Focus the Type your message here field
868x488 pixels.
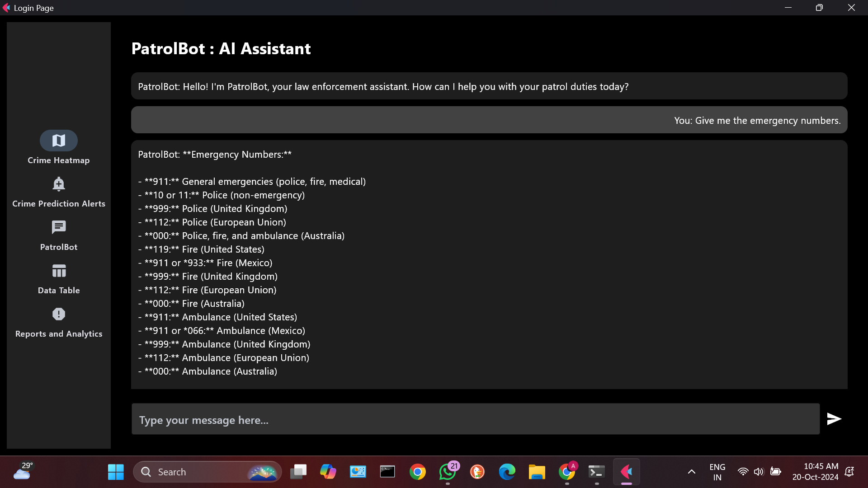click(475, 420)
